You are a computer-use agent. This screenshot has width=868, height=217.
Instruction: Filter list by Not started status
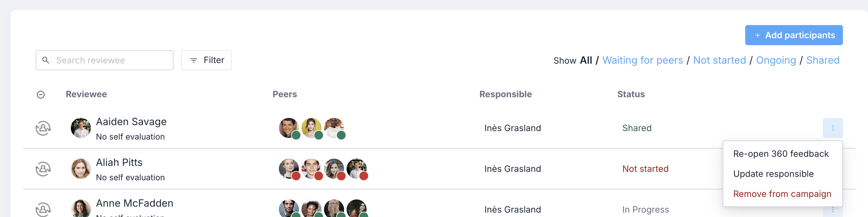pos(719,60)
